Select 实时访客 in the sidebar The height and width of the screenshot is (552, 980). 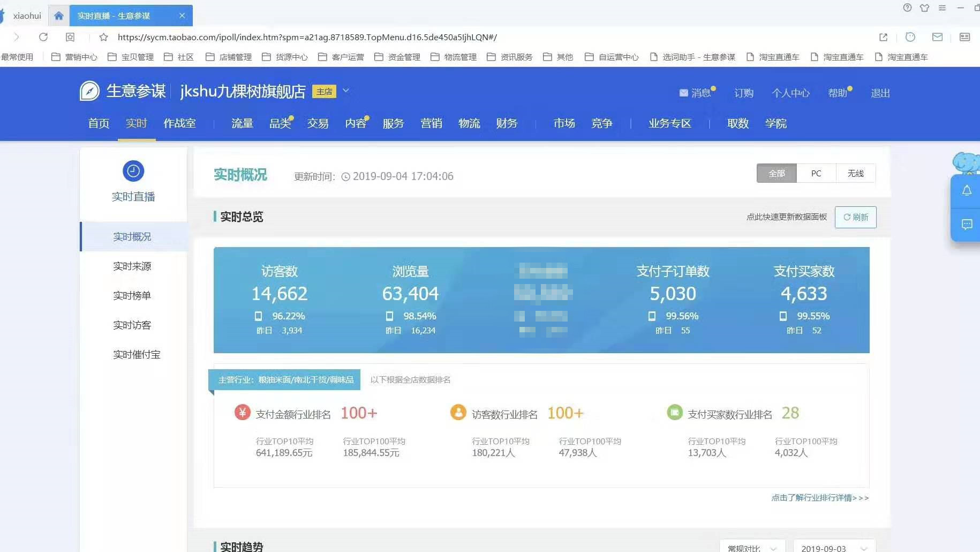click(132, 325)
